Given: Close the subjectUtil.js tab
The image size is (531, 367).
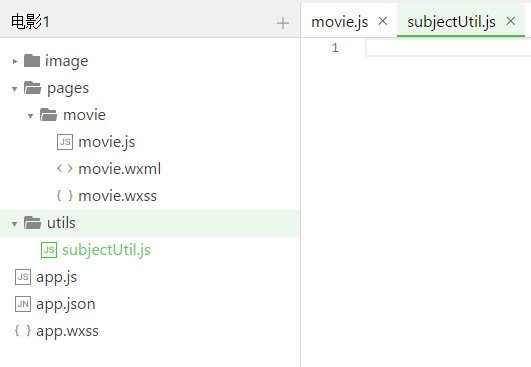Looking at the screenshot, I should tap(511, 21).
